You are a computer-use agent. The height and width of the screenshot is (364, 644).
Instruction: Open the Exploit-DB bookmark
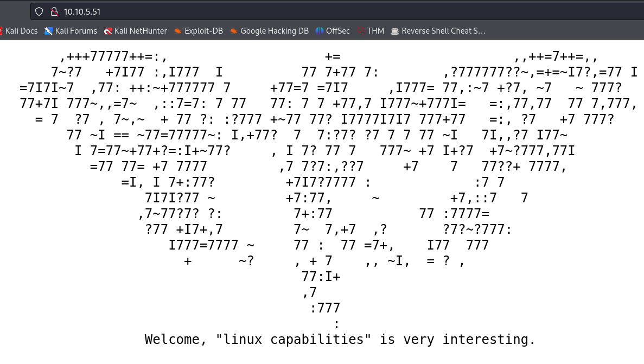click(199, 31)
